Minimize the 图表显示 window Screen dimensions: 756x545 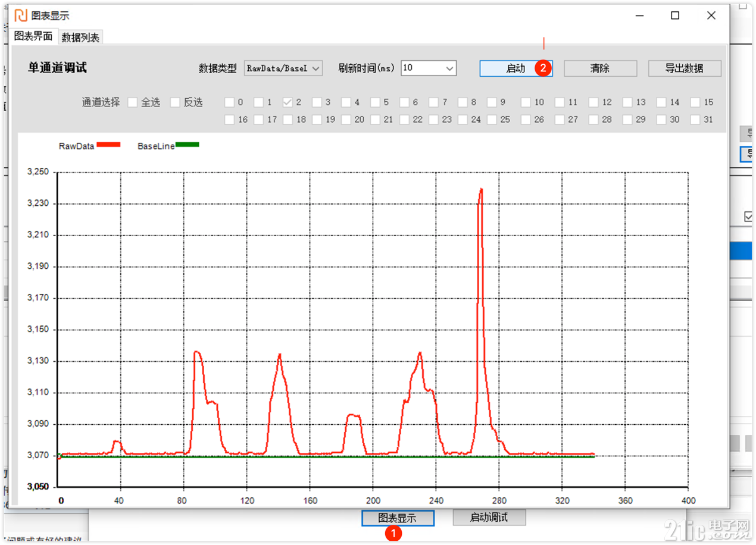point(639,16)
